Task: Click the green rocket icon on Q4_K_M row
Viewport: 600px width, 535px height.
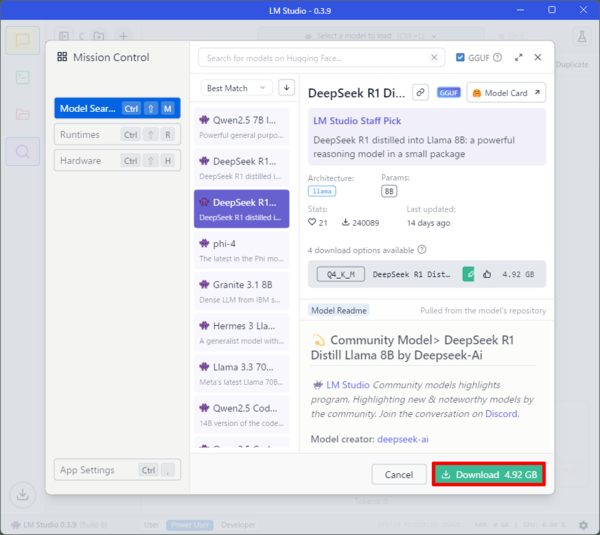Action: (x=468, y=274)
